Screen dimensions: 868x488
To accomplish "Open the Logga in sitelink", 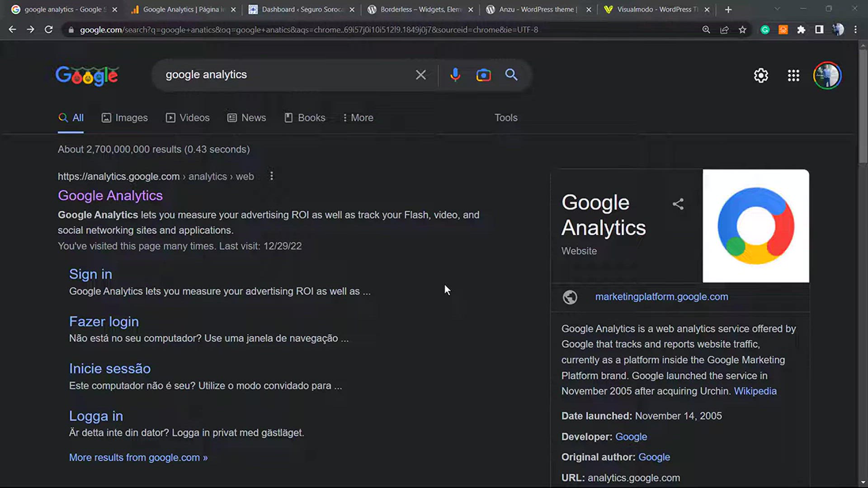I will [x=96, y=416].
